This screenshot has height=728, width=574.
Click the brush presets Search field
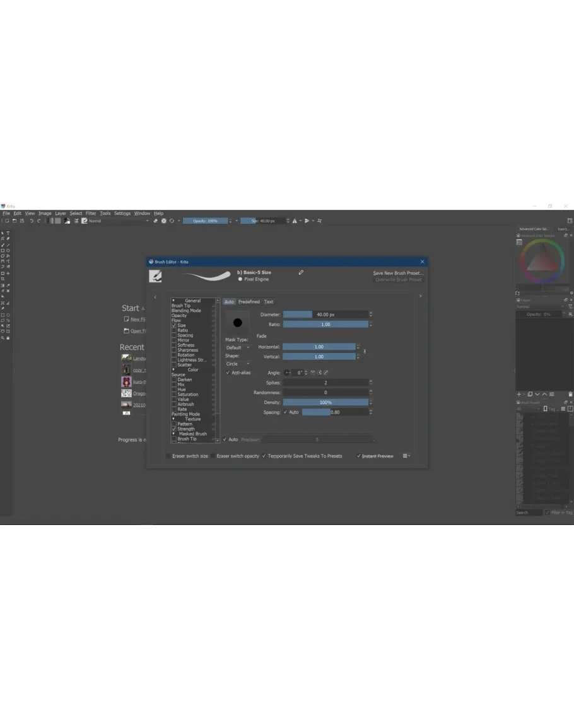(529, 512)
